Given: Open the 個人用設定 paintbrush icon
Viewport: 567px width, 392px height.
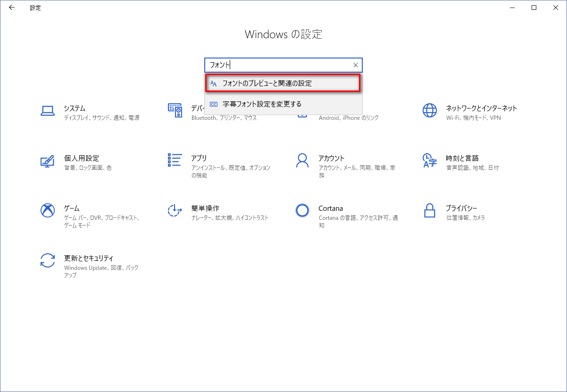Looking at the screenshot, I should 47,161.
